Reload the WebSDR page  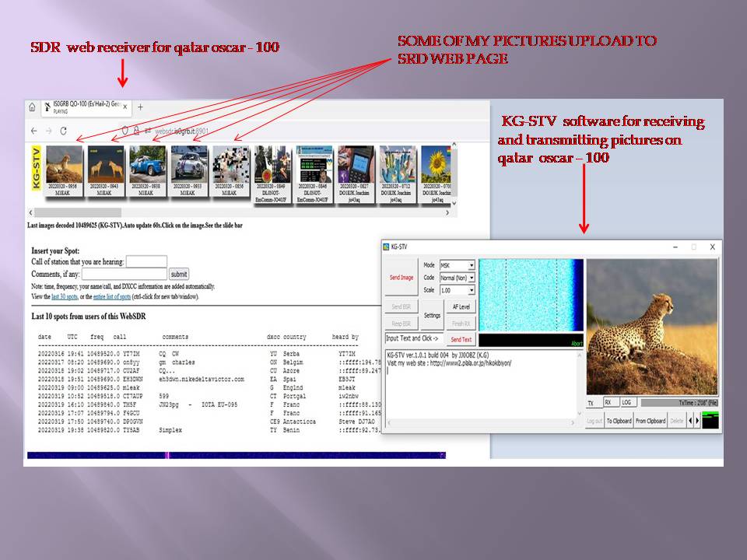[x=63, y=131]
